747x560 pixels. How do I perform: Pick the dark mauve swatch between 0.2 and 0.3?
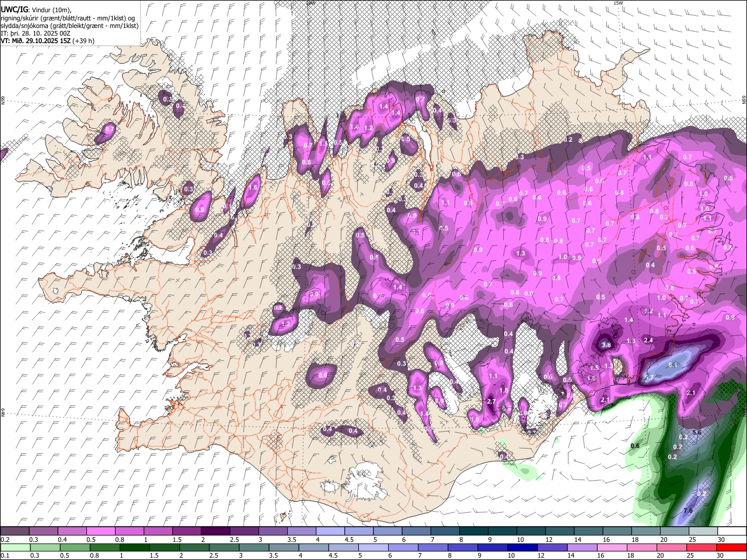[x=15, y=531]
